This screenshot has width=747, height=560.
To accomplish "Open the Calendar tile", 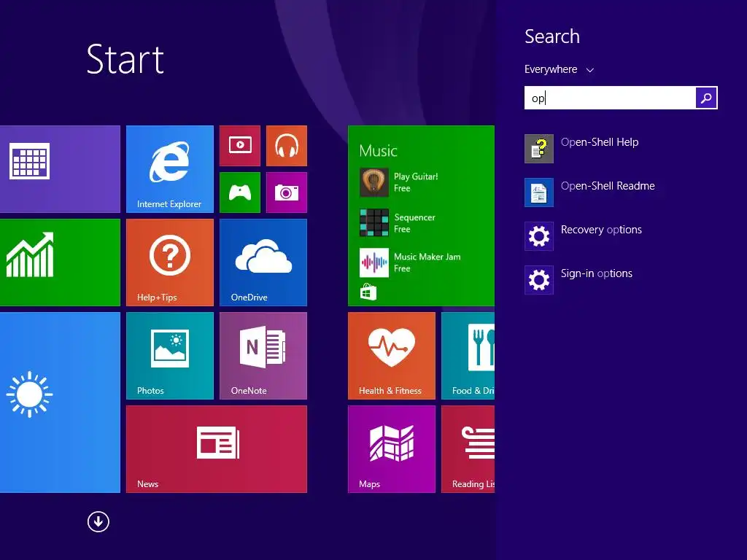I will coord(60,169).
